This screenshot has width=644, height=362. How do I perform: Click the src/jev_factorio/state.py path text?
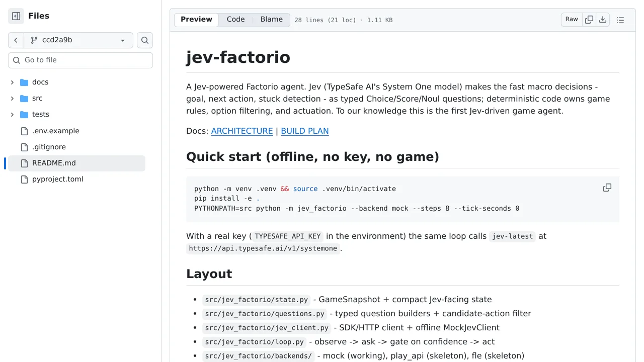click(257, 300)
